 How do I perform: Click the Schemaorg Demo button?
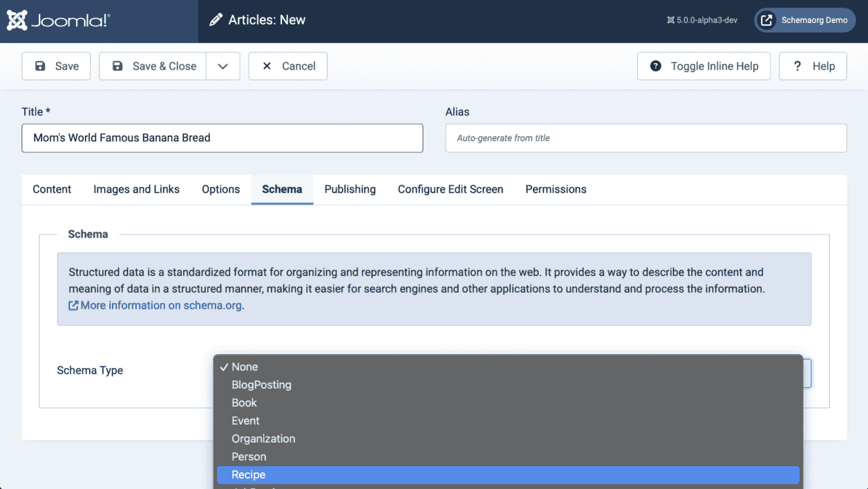(804, 20)
